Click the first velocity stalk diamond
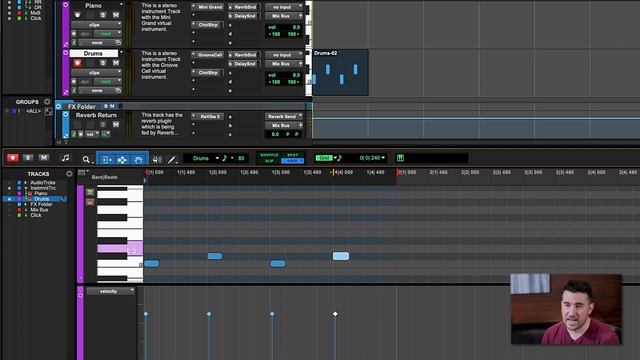The width and height of the screenshot is (640, 360). tap(146, 314)
